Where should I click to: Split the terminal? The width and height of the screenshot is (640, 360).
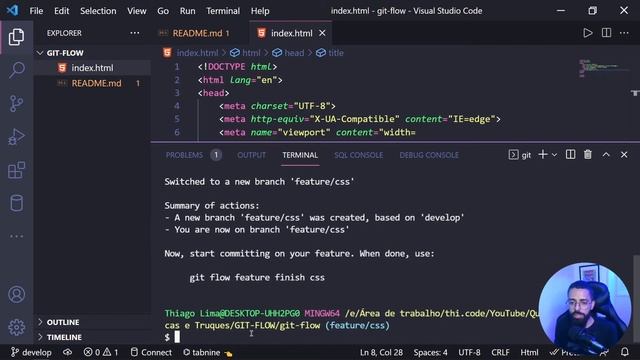(570, 155)
